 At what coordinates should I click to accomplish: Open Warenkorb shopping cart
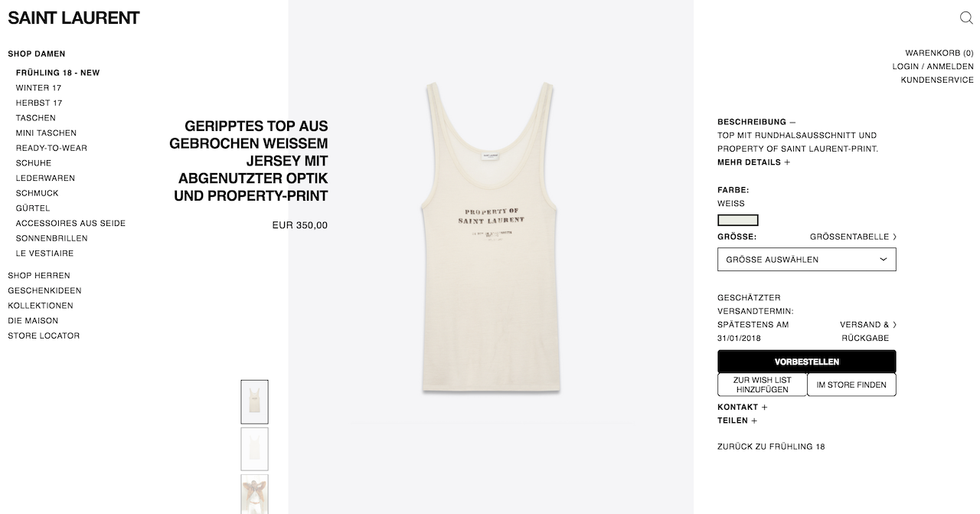(939, 54)
